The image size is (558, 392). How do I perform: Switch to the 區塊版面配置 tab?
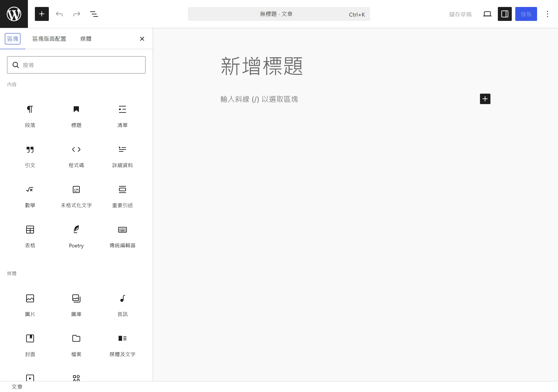point(49,39)
